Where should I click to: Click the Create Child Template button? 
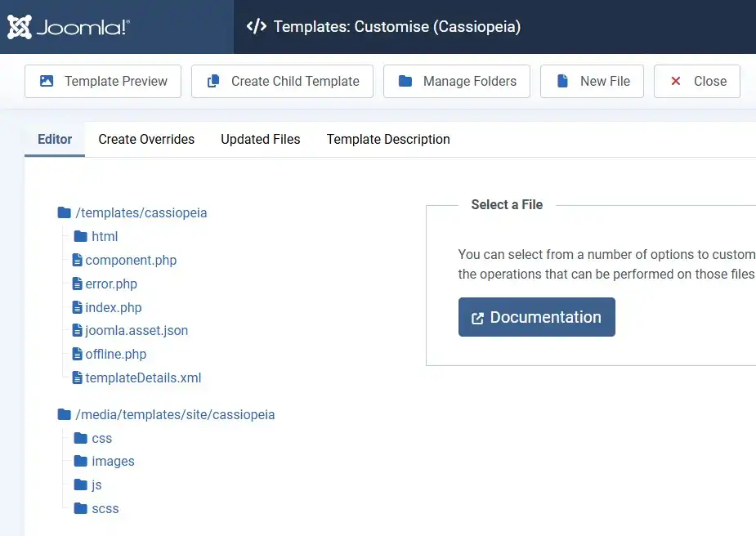coord(282,81)
